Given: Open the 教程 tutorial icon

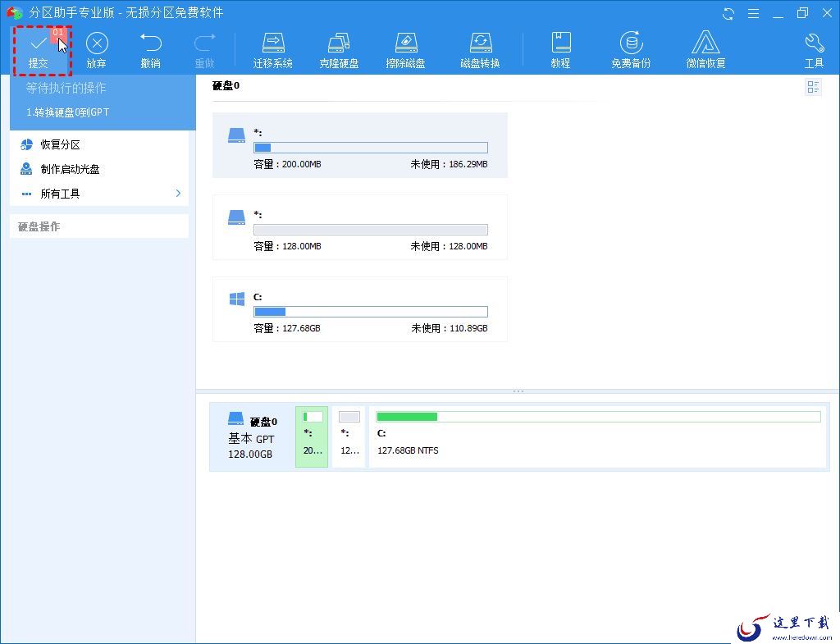Looking at the screenshot, I should click(560, 51).
